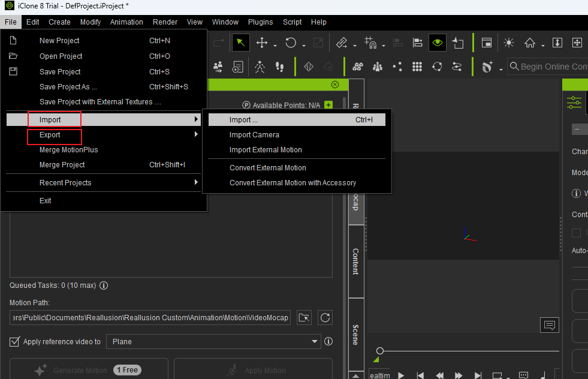
Task: Browse for motion path folder
Action: pyautogui.click(x=304, y=318)
